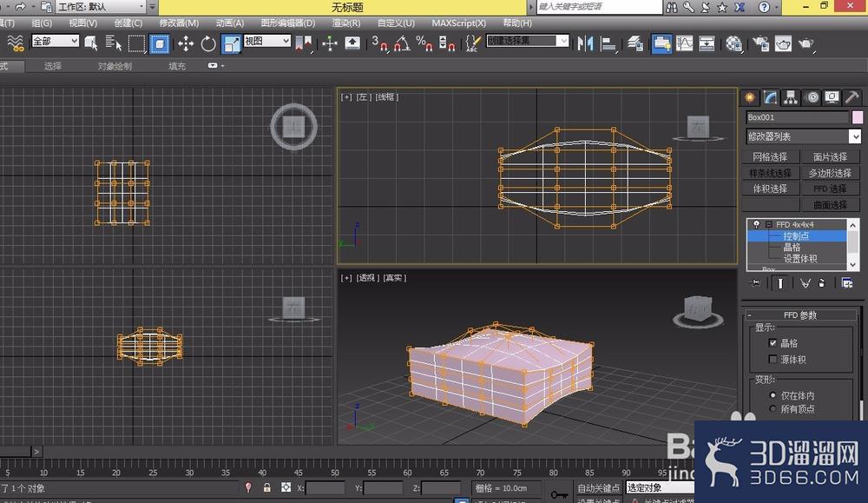Open the Layer Manager
Image resolution: width=868 pixels, height=503 pixels.
[635, 43]
